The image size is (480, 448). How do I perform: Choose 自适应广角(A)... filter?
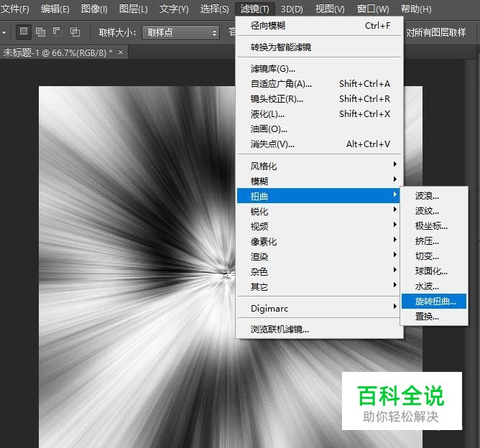(x=319, y=84)
